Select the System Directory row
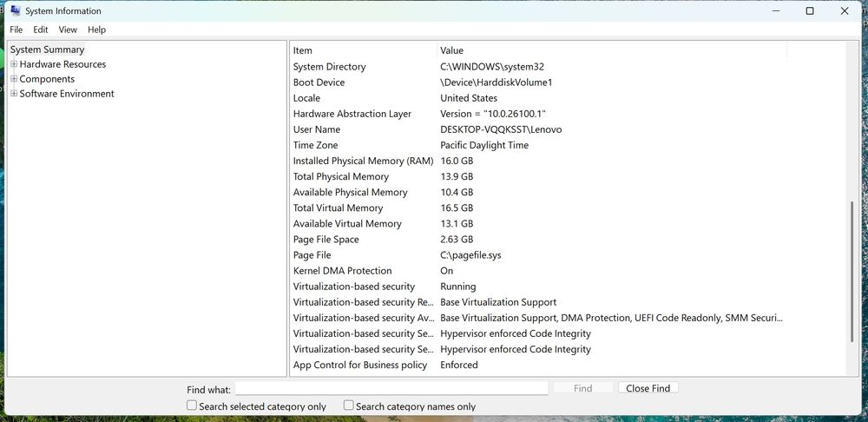 537,67
